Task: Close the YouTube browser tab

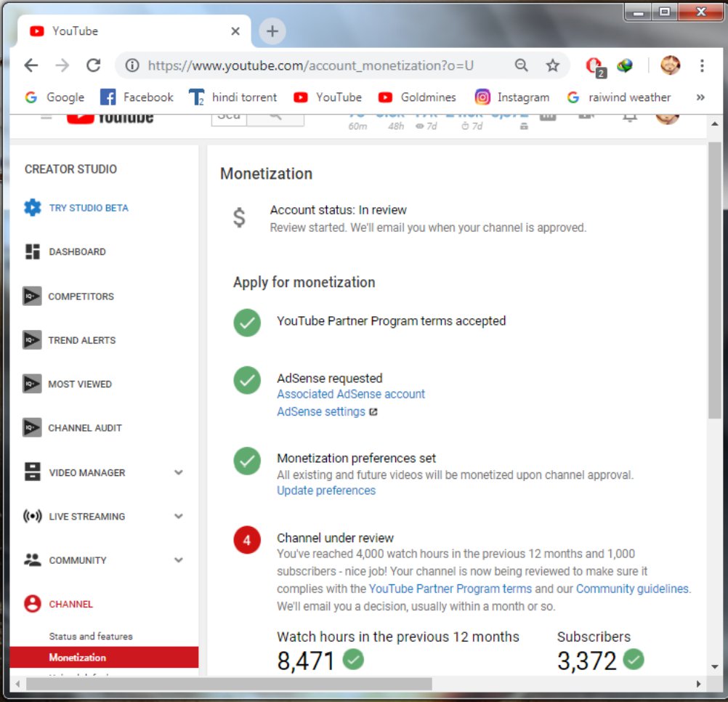Action: point(235,31)
